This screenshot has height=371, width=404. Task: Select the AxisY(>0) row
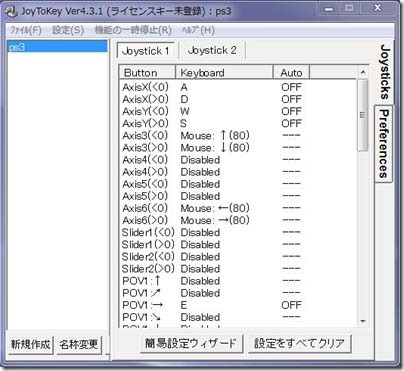coord(239,124)
